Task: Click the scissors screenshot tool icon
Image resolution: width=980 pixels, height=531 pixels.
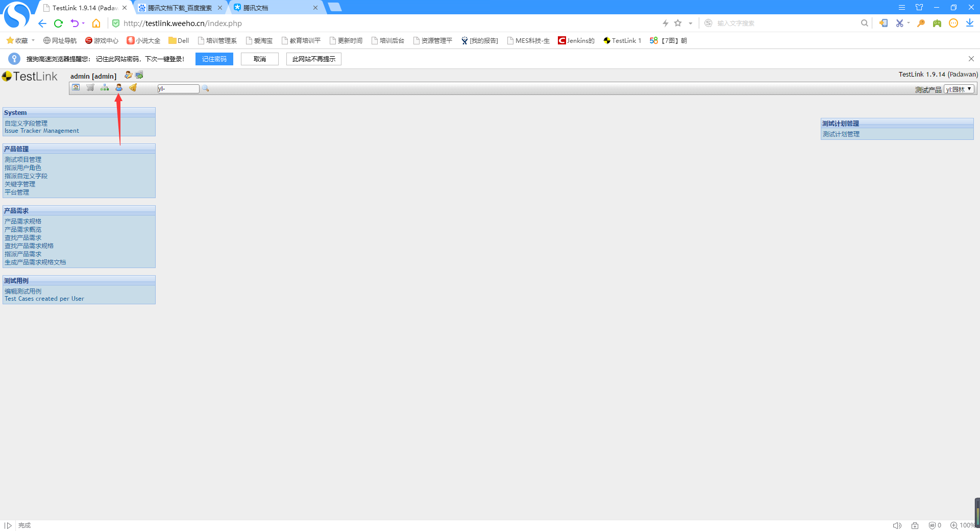Action: tap(899, 23)
